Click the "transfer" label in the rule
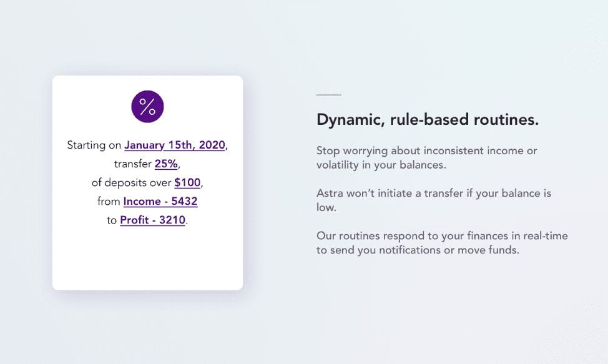The width and height of the screenshot is (608, 364). click(133, 164)
